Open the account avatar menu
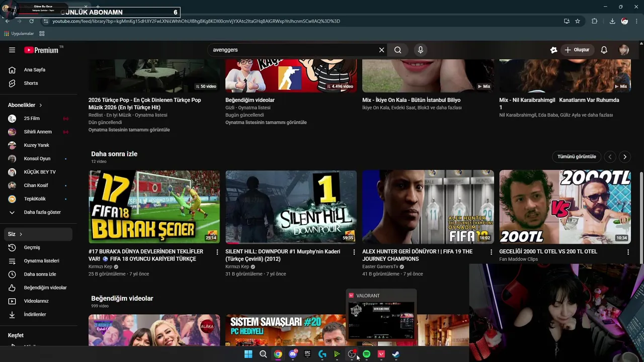This screenshot has width=644, height=362. coord(624,50)
